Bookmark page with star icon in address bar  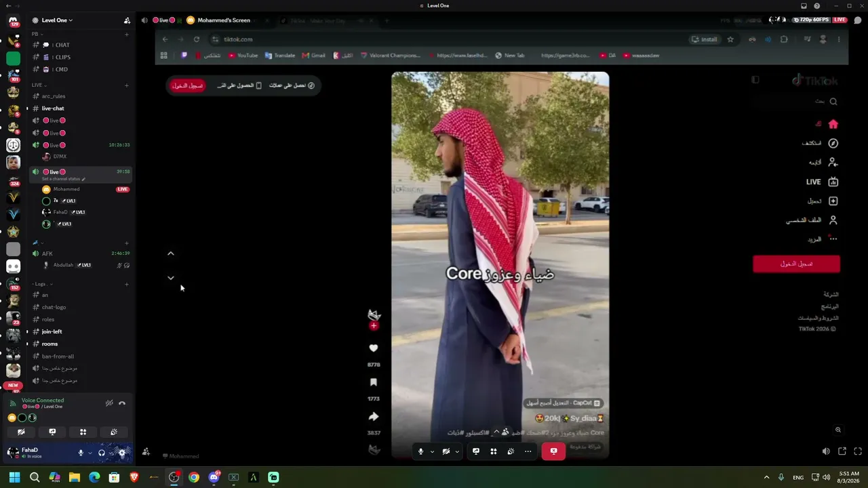click(730, 39)
